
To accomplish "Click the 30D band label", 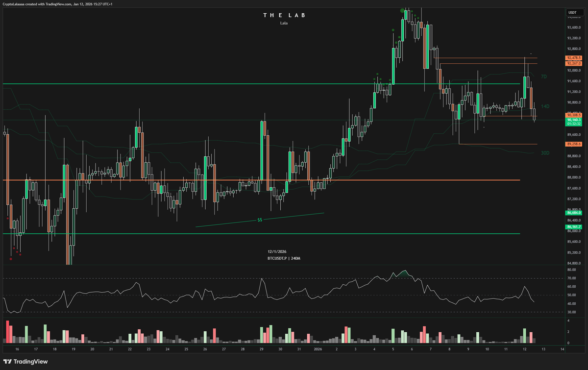I will [545, 153].
